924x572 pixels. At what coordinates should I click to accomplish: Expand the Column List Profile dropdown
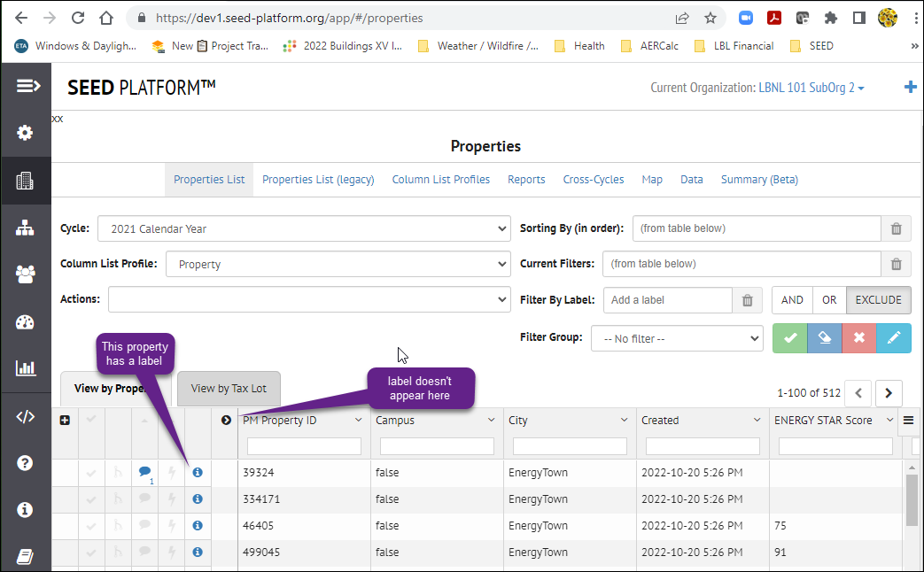[x=338, y=264]
